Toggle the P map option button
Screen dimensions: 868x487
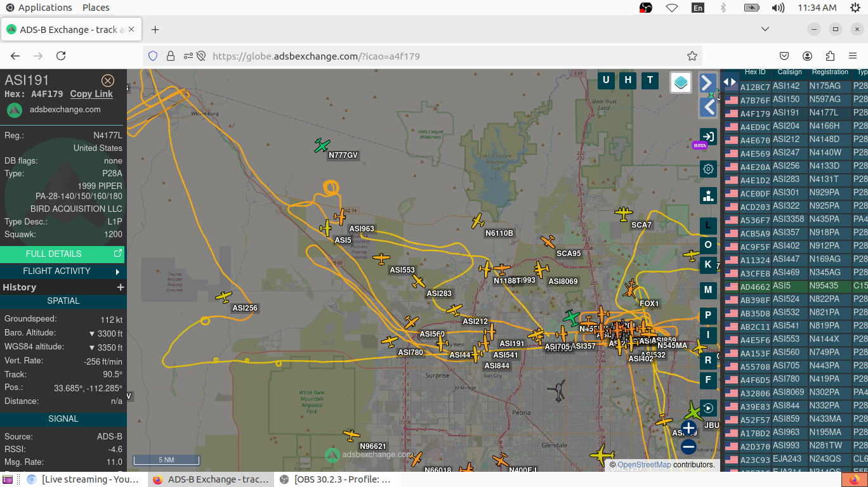pos(709,315)
